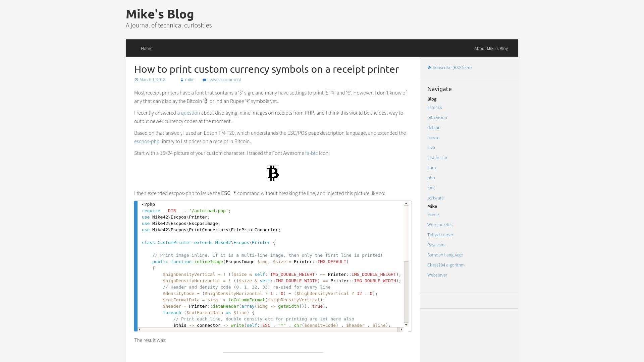The width and height of the screenshot is (644, 362).
Task: Click the comment bubble icon
Action: point(204,80)
